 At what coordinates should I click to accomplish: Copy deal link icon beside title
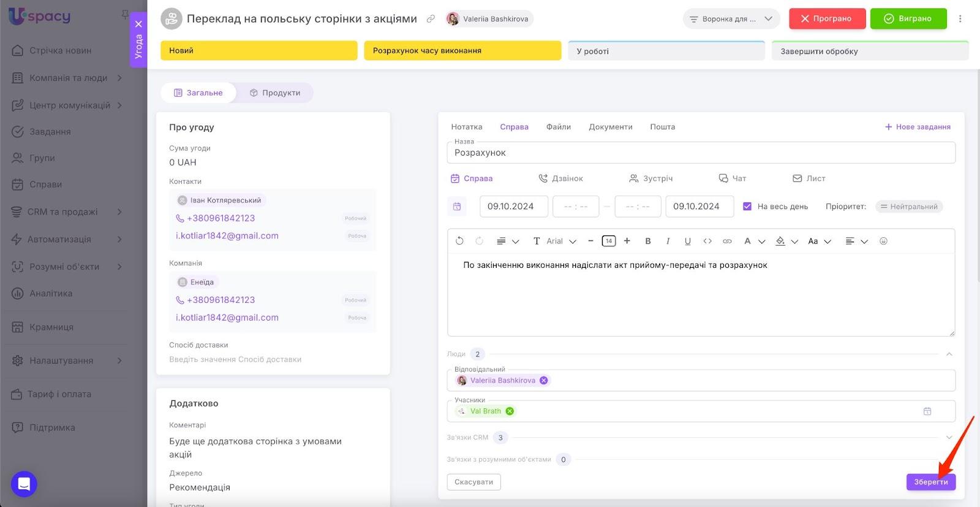pos(431,19)
